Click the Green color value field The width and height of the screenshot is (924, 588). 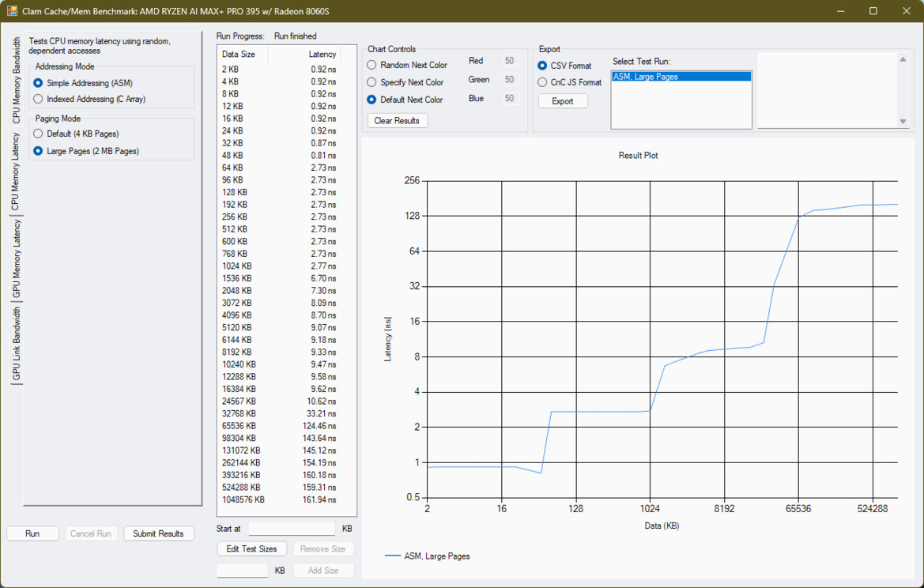point(510,80)
